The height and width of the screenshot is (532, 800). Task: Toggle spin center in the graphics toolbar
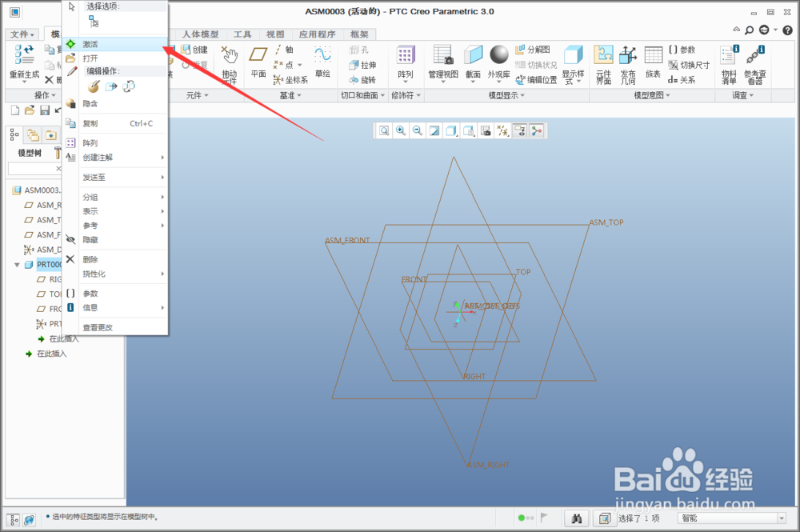click(x=536, y=131)
